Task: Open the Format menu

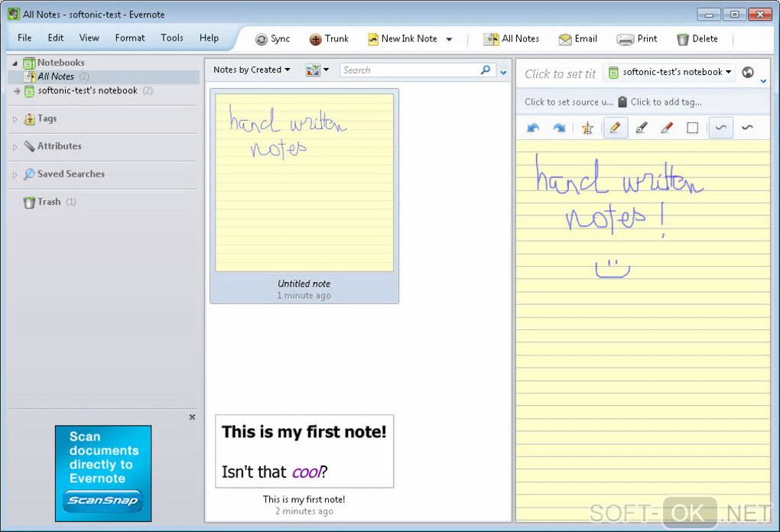Action: tap(130, 37)
